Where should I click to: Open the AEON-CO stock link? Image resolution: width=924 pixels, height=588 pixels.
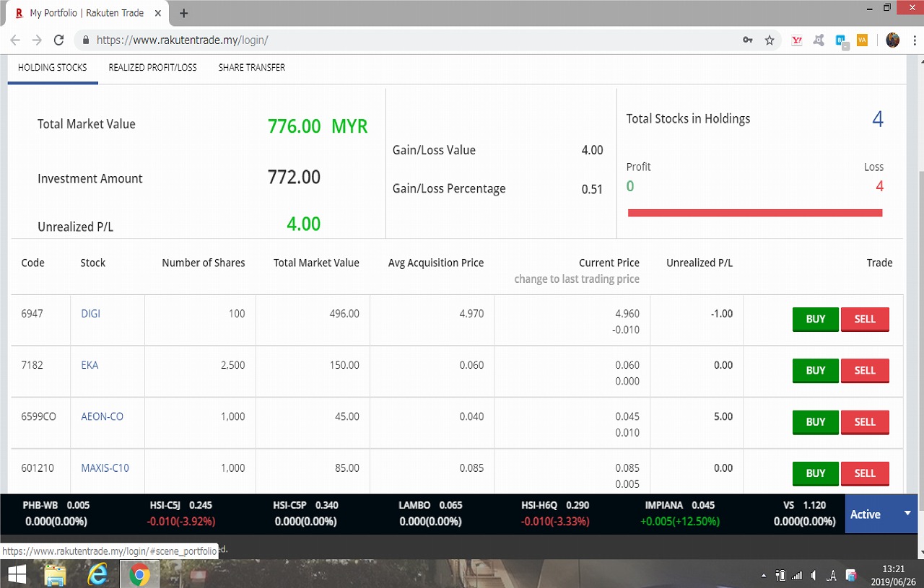pos(102,416)
